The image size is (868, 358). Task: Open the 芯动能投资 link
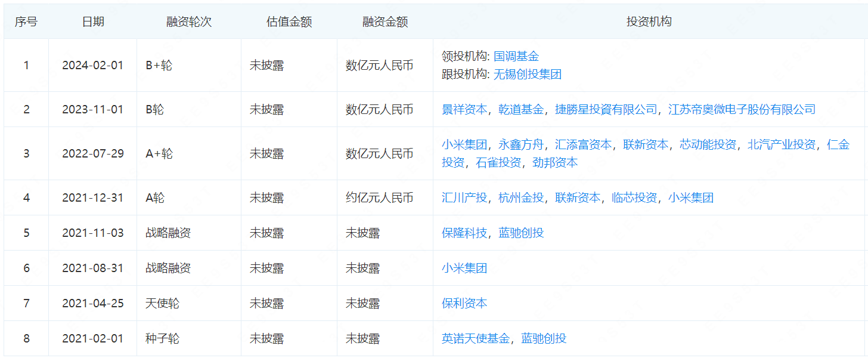point(708,144)
